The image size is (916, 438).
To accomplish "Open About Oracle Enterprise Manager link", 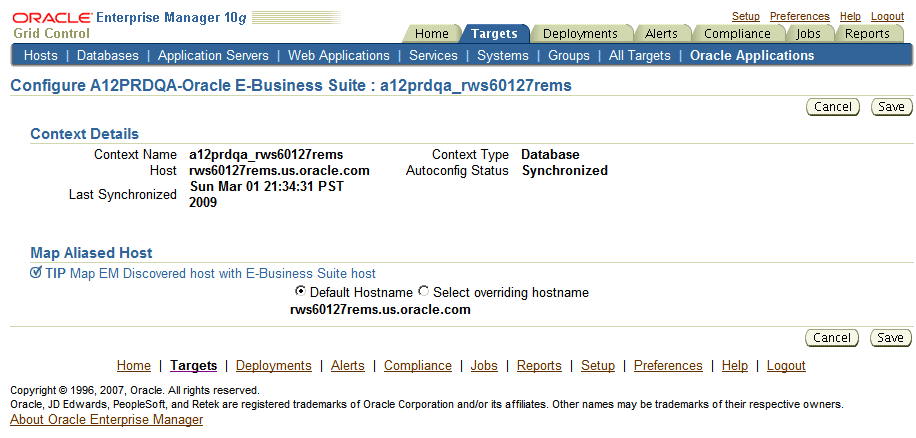I will pyautogui.click(x=107, y=419).
